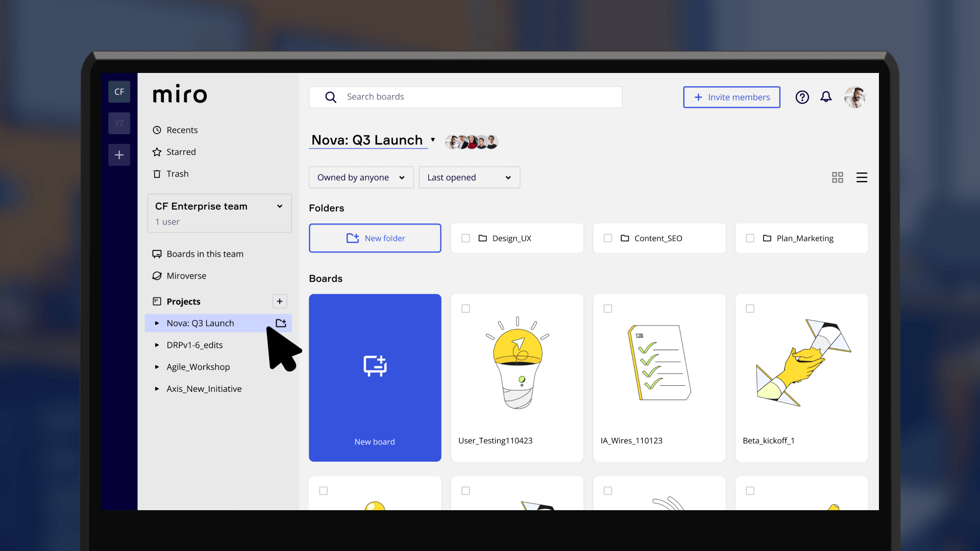The image size is (980, 551).
Task: Open notifications bell
Action: [x=826, y=97]
